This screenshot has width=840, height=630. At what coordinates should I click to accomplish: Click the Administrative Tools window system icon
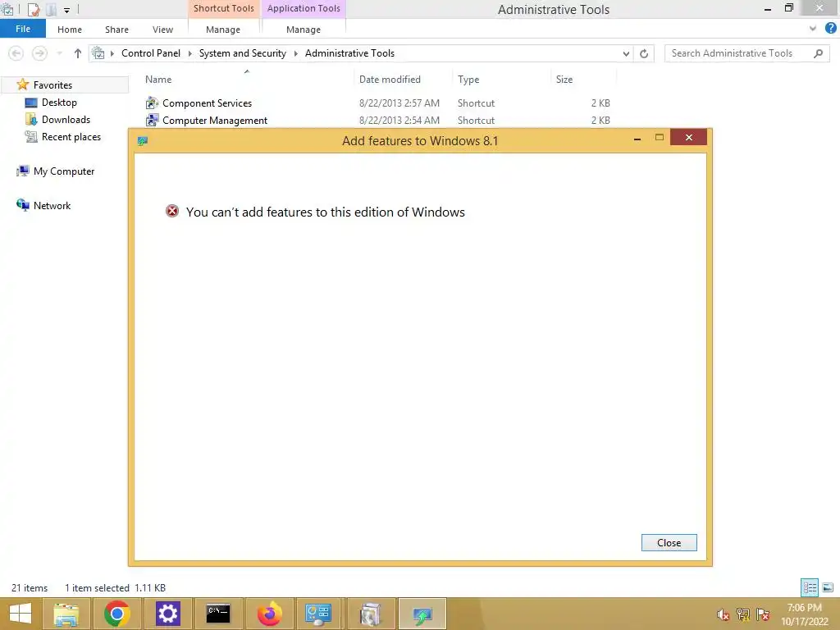[x=7, y=8]
